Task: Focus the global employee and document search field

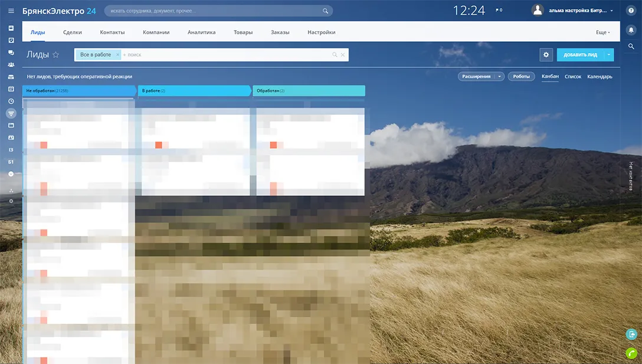Action: click(219, 11)
